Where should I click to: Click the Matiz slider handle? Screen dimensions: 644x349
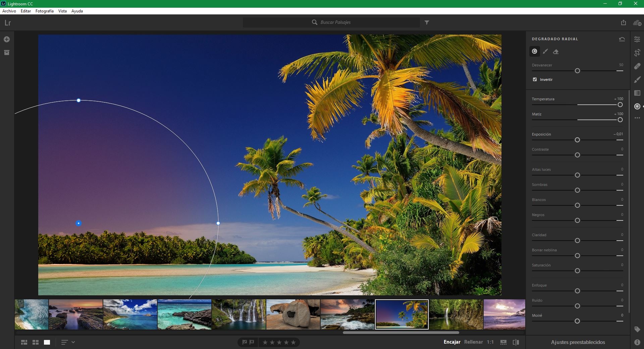tap(620, 120)
